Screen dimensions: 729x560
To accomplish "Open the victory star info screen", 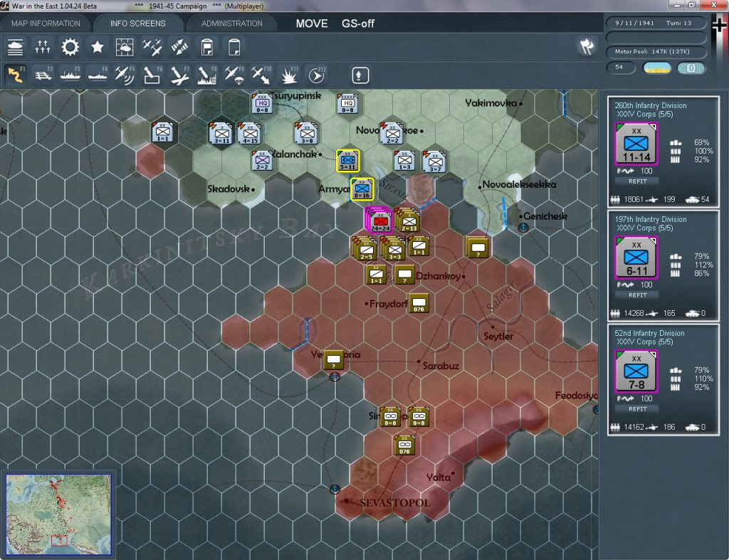I will click(x=97, y=47).
